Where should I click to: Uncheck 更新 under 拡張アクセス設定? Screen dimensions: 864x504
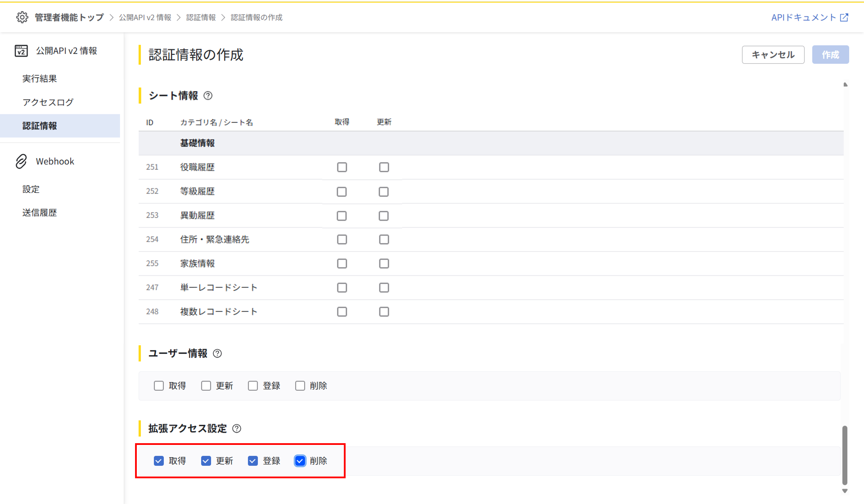coord(206,461)
